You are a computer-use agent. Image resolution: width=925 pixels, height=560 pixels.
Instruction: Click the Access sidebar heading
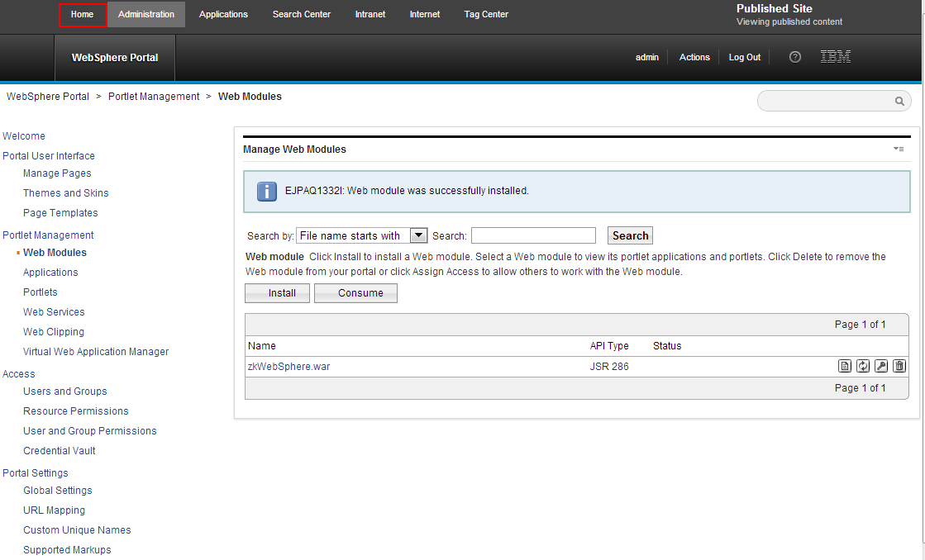[x=19, y=373]
